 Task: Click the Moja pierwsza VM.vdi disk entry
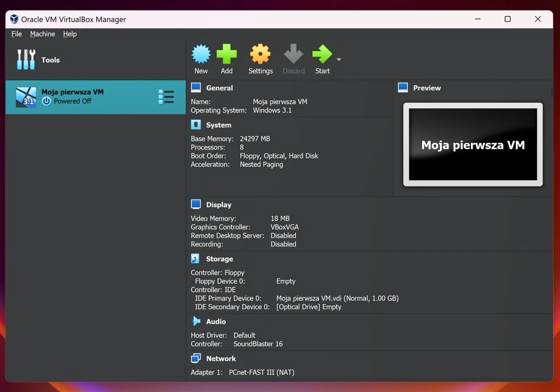coord(338,298)
